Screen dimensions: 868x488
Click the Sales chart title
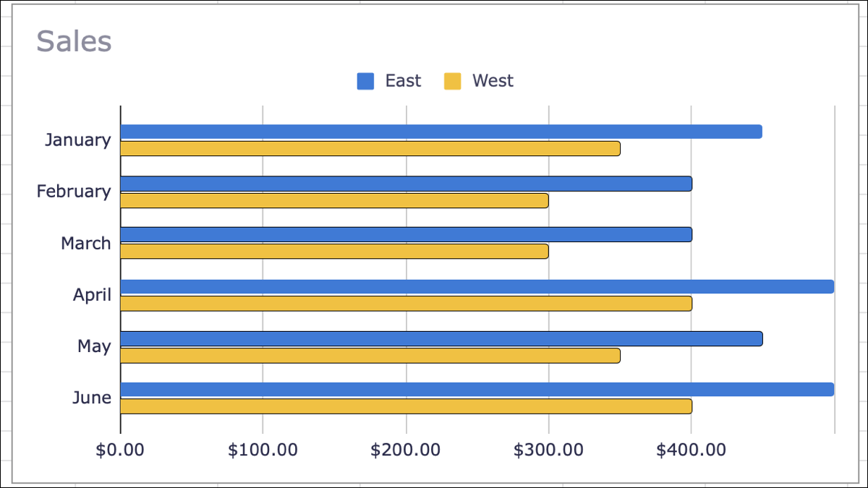pyautogui.click(x=74, y=41)
